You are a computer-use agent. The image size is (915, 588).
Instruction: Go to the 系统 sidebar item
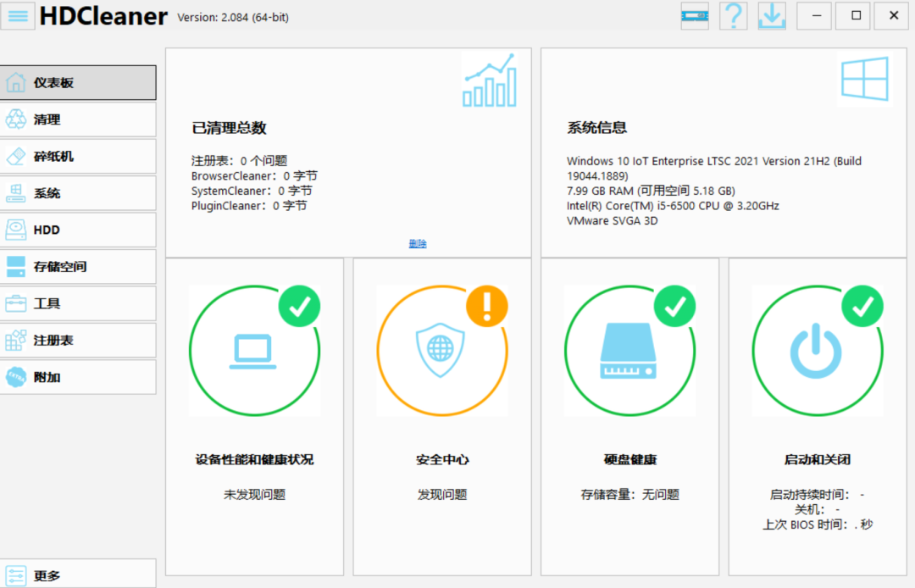[78, 193]
